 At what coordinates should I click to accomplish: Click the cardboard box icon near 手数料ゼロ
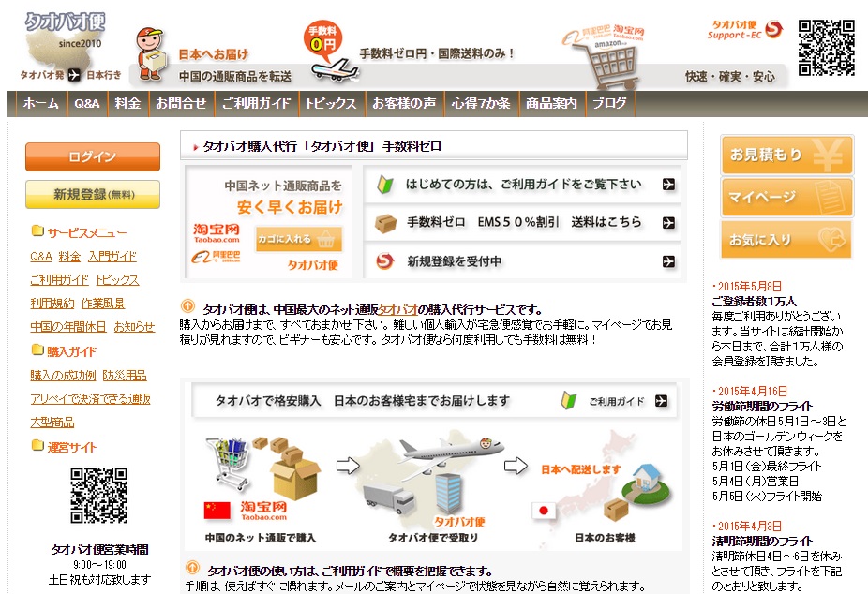tap(385, 223)
